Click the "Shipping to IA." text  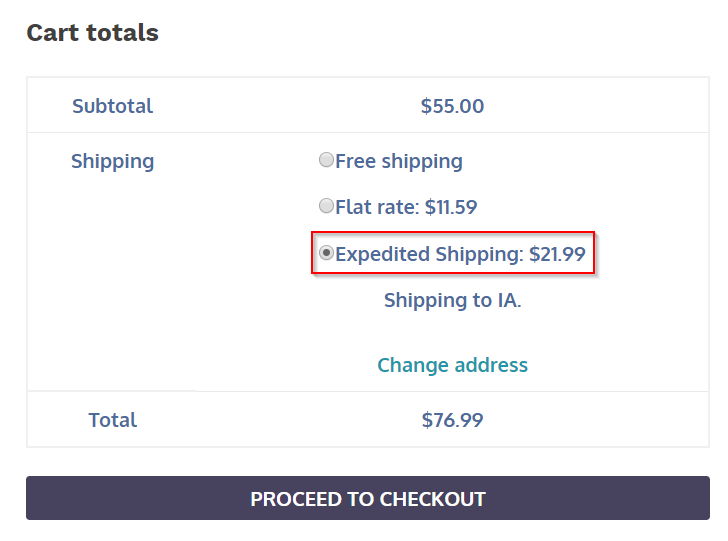(452, 300)
